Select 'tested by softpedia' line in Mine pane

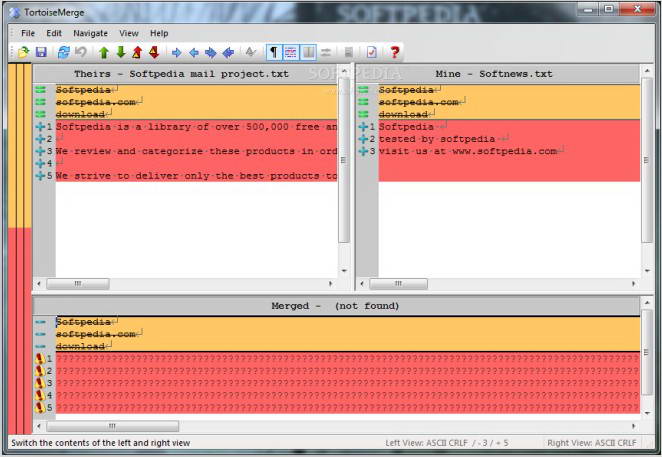coord(509,139)
